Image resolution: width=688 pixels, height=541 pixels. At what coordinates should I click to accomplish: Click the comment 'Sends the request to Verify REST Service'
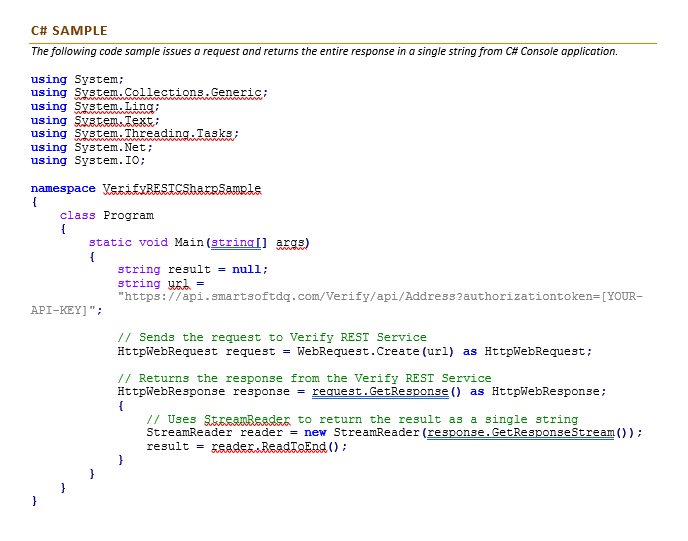[272, 337]
